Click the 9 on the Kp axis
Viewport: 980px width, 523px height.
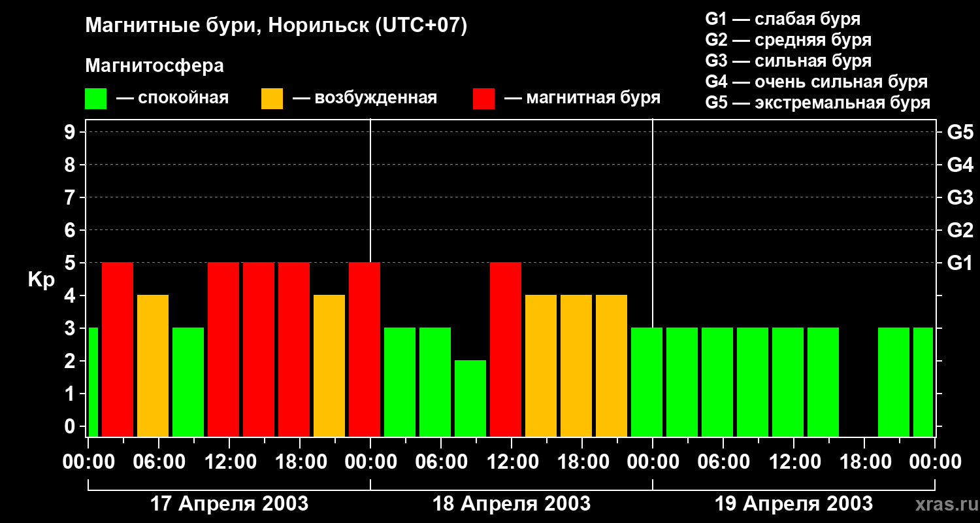click(x=71, y=132)
